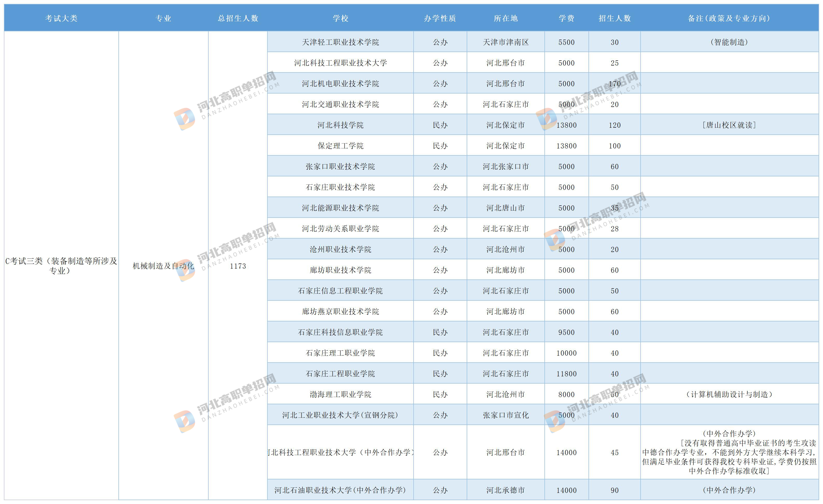Click 民办 in 保定理工学院 row

[x=440, y=146]
